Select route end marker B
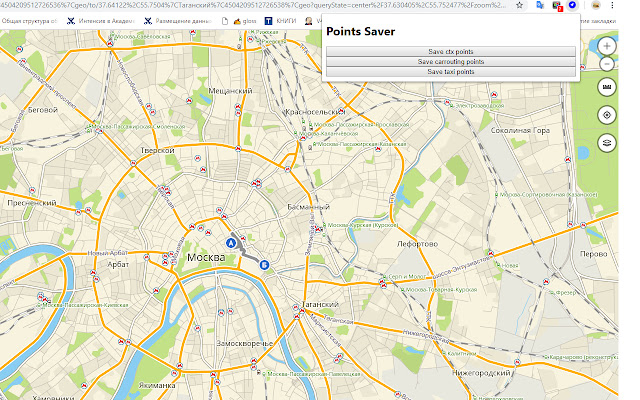640x400 pixels. (265, 264)
